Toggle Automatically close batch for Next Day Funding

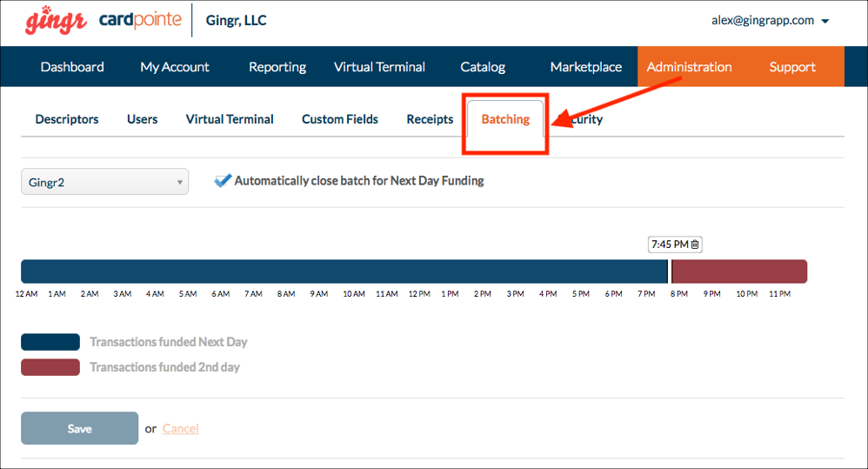[223, 180]
